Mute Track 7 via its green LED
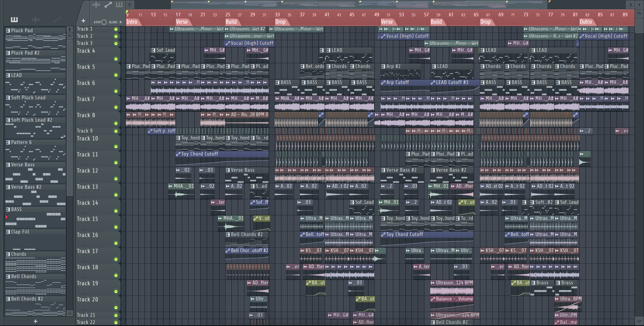This screenshot has width=644, height=326. coord(116,107)
